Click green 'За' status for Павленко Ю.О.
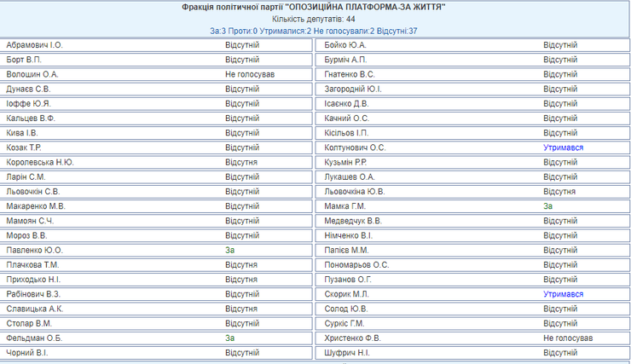 pyautogui.click(x=229, y=250)
